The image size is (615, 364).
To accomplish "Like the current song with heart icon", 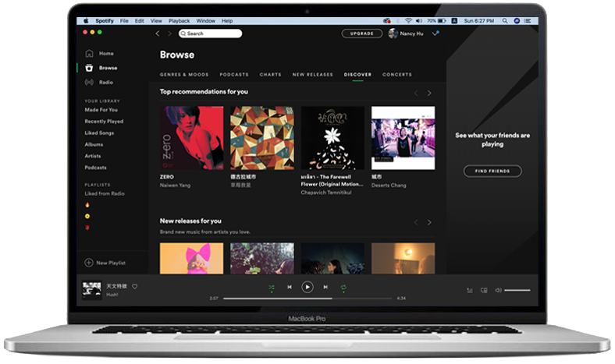I will pos(134,286).
